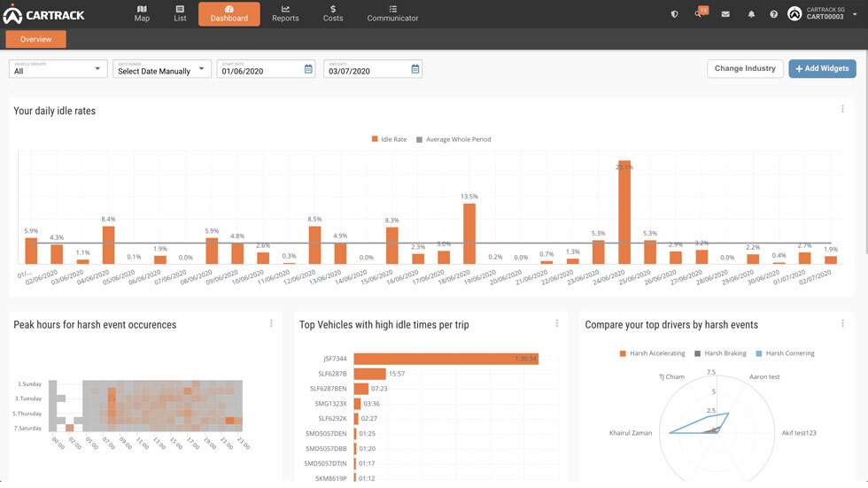Open the notifications bell
Screen dimensions: 868x488
[x=751, y=14]
